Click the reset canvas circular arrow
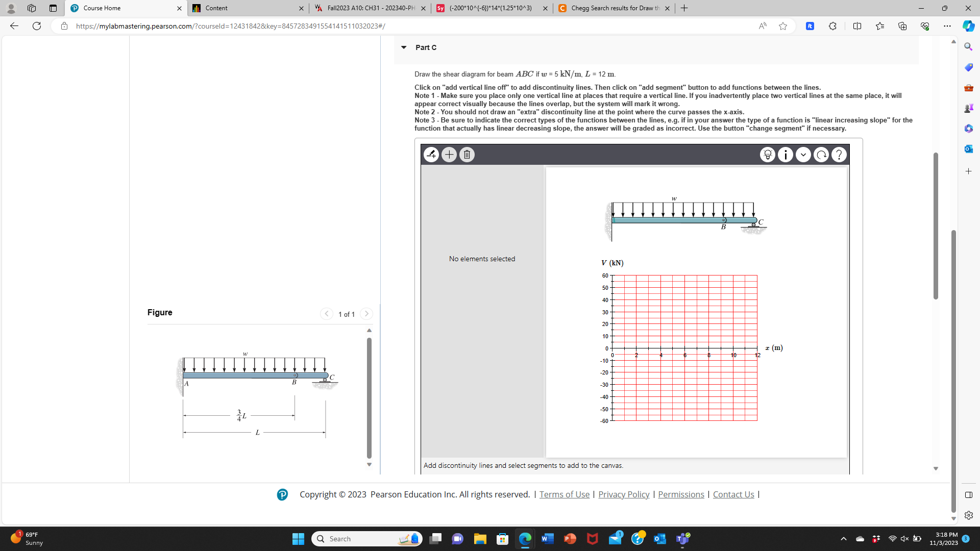This screenshot has width=980, height=551. tap(821, 155)
